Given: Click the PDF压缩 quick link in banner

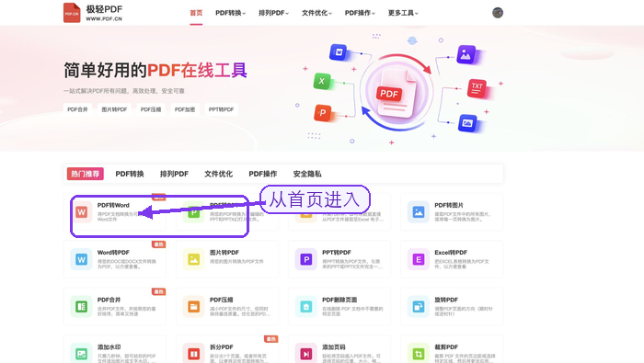Looking at the screenshot, I should pos(151,109).
